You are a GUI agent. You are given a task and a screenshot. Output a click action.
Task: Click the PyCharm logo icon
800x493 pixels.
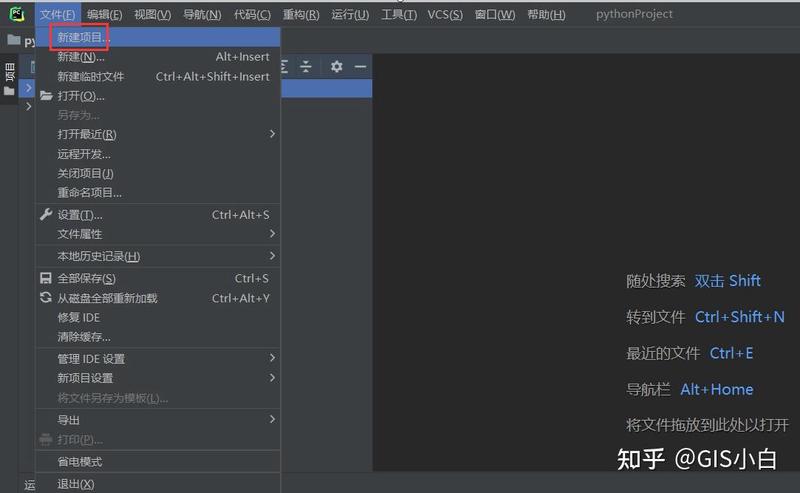coord(17,14)
